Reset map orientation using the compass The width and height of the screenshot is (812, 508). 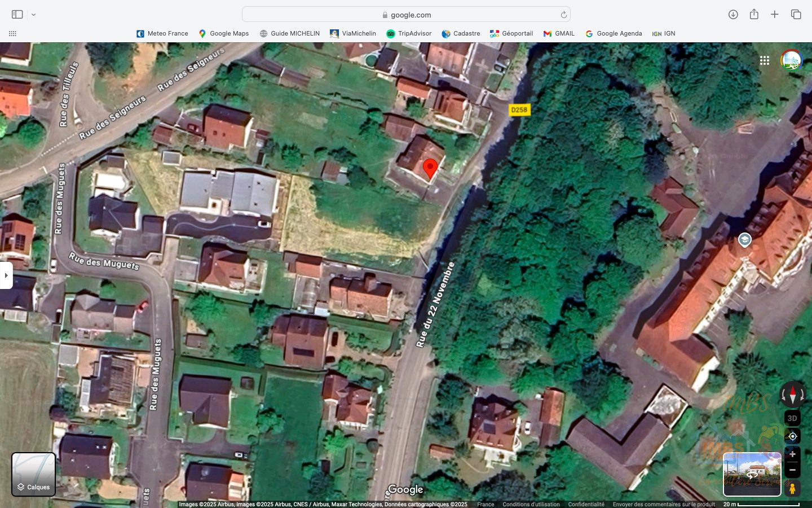coord(792,394)
